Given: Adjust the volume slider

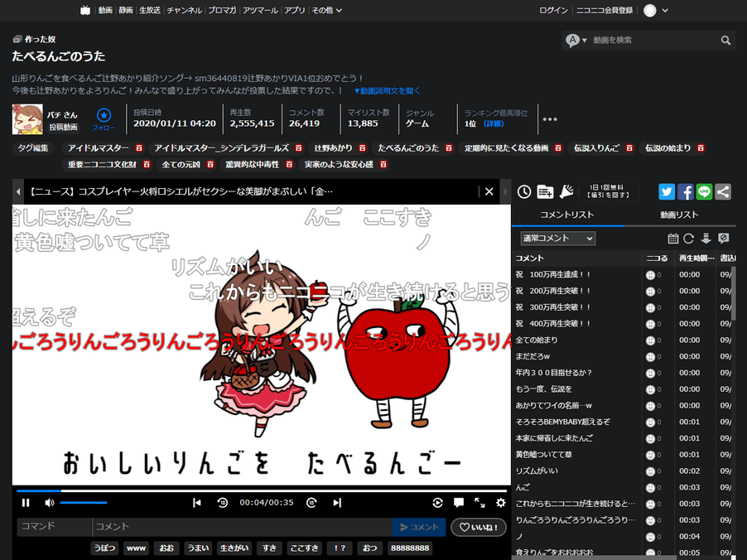Looking at the screenshot, I should 84,503.
